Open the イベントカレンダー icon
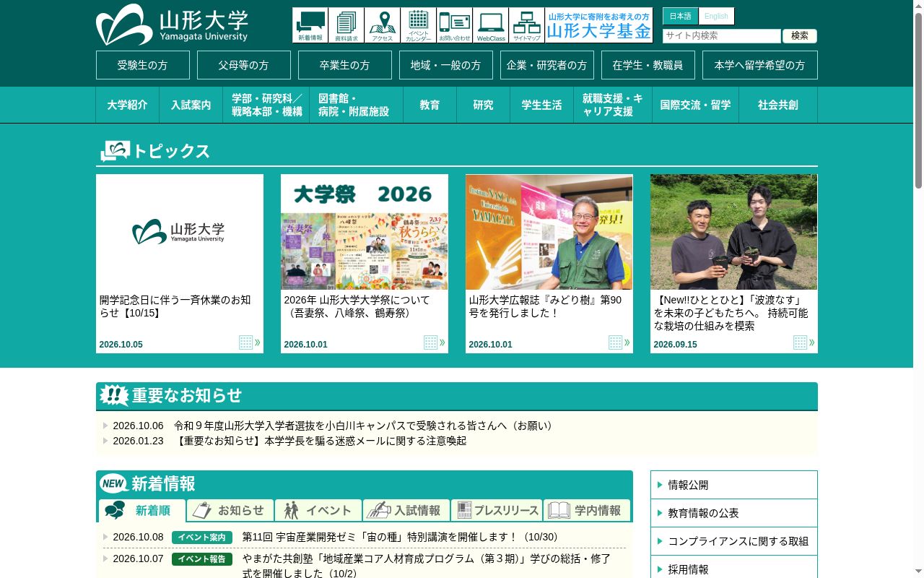 tap(419, 25)
